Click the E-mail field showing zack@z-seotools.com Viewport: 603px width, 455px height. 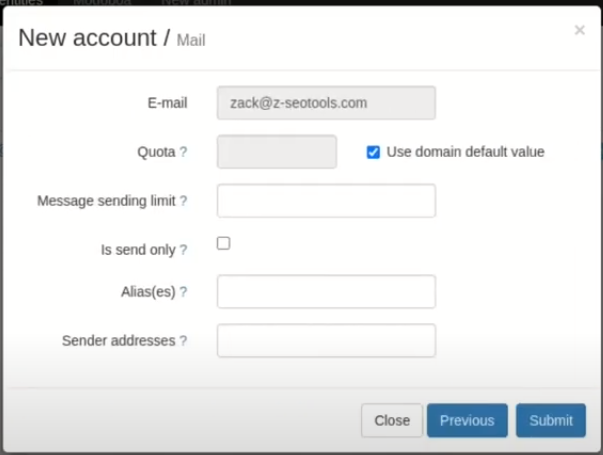326,103
